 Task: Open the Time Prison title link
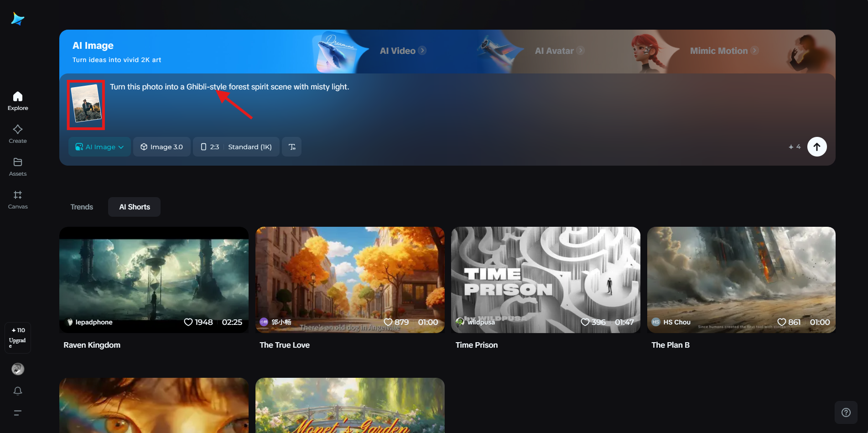[477, 345]
